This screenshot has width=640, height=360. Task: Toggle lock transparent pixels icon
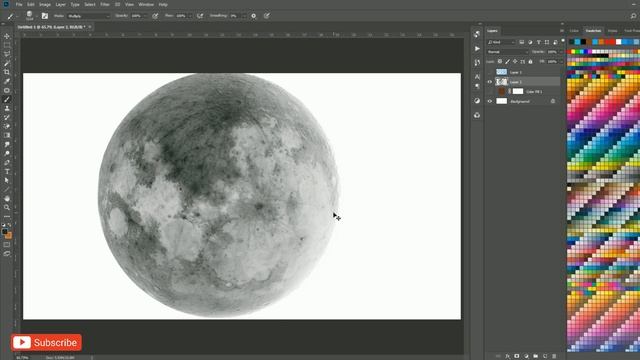coord(500,62)
